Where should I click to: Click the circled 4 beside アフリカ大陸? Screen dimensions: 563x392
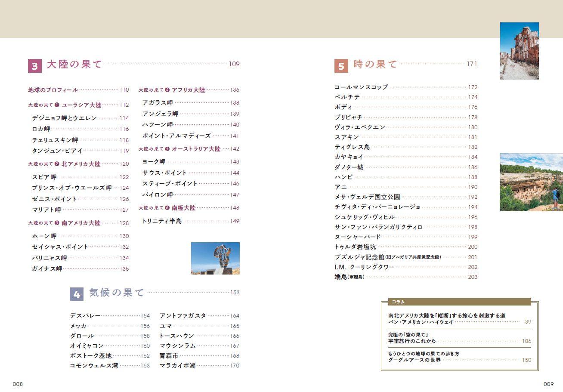click(167, 90)
